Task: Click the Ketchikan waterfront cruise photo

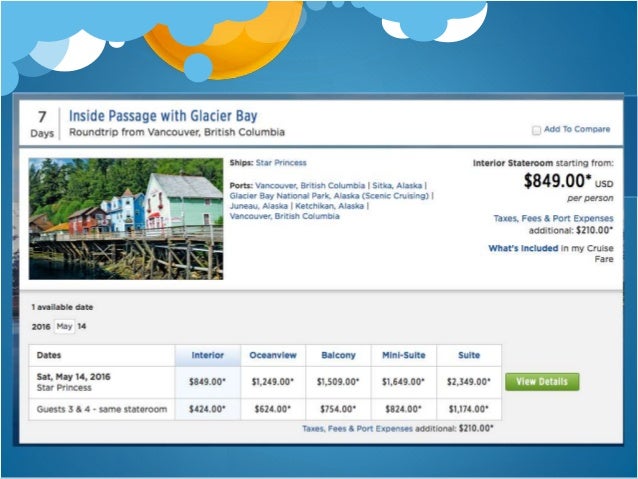Action: (x=126, y=218)
